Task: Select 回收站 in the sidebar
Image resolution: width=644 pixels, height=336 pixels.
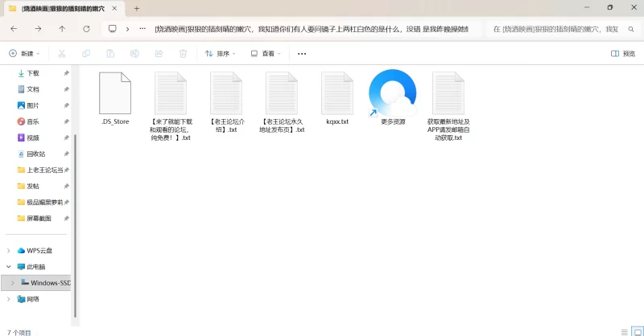Action: (35, 154)
